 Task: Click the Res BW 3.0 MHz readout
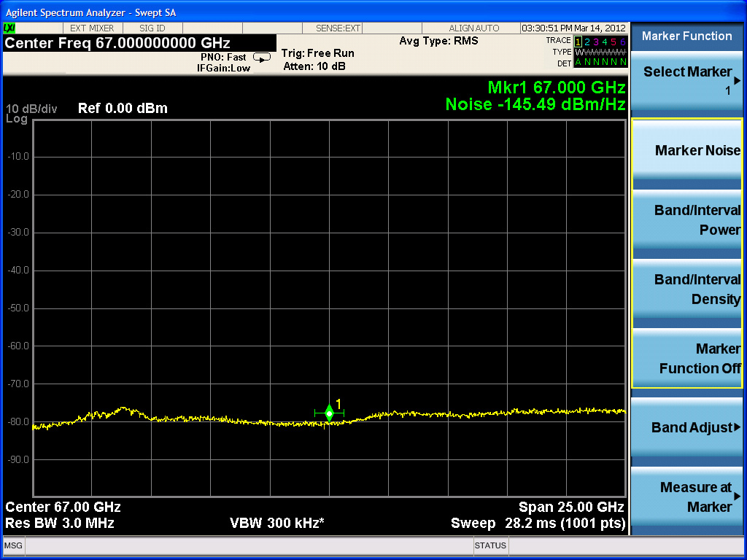(x=60, y=523)
